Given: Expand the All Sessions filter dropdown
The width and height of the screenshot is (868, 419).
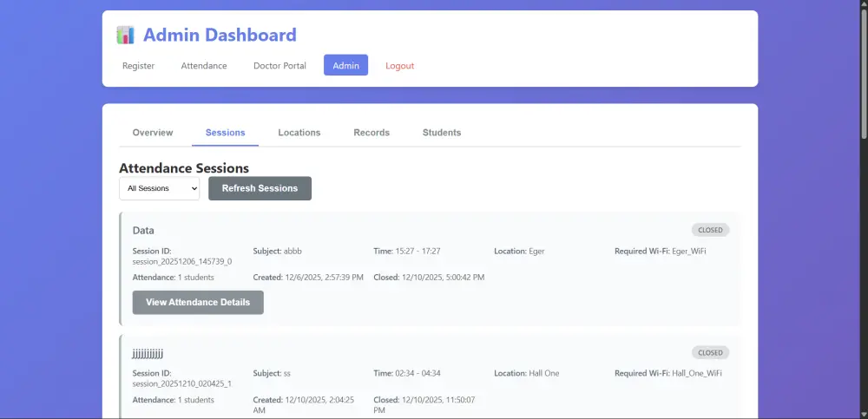Looking at the screenshot, I should point(160,188).
